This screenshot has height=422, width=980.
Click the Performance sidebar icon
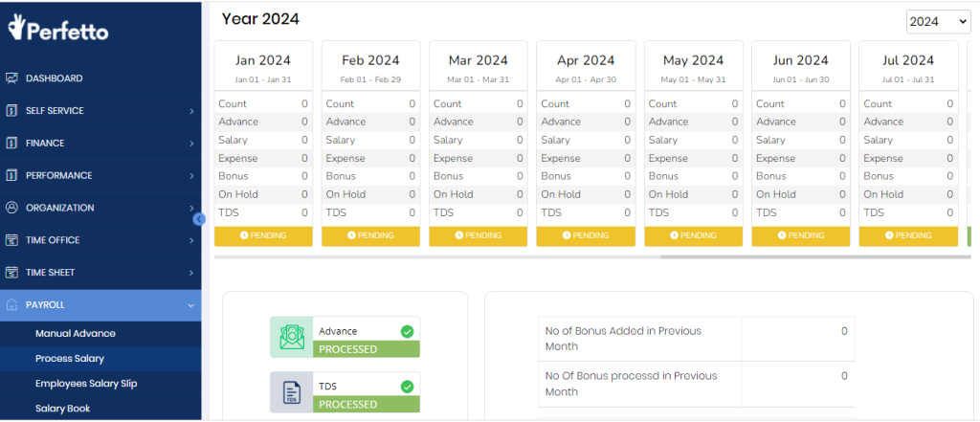pyautogui.click(x=11, y=176)
